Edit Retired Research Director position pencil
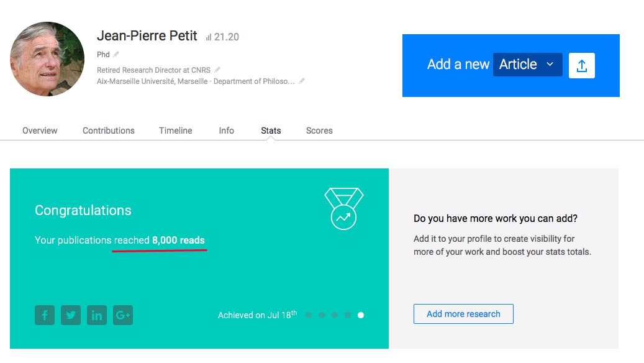Screen dimensions: 644x363 click(x=217, y=70)
